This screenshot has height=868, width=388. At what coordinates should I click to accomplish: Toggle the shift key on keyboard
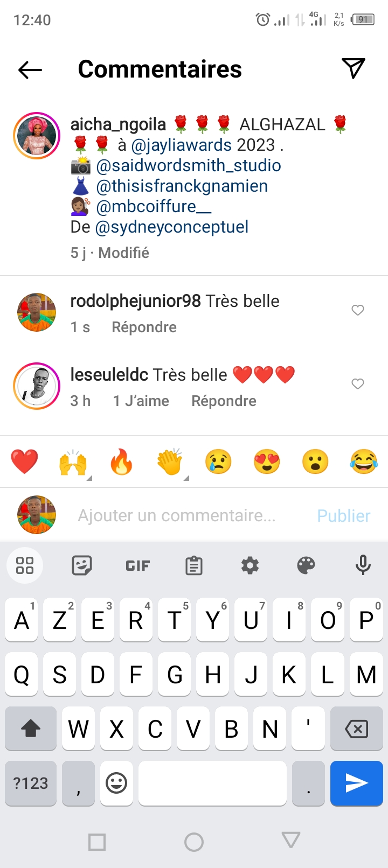tap(31, 729)
